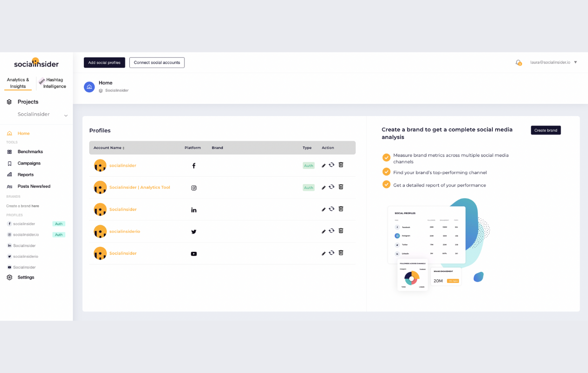The width and height of the screenshot is (588, 373).
Task: Click the Auth badge in Facebook table row
Action: (308, 166)
